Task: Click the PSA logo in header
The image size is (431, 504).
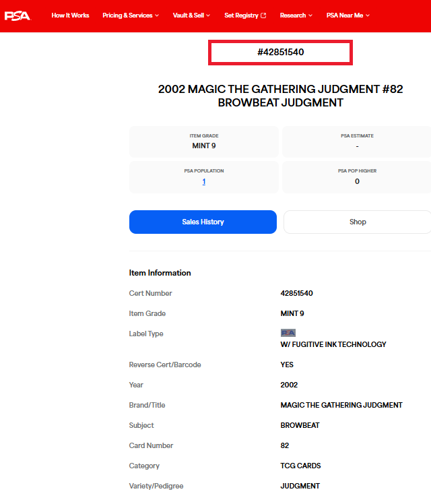Action: [18, 15]
